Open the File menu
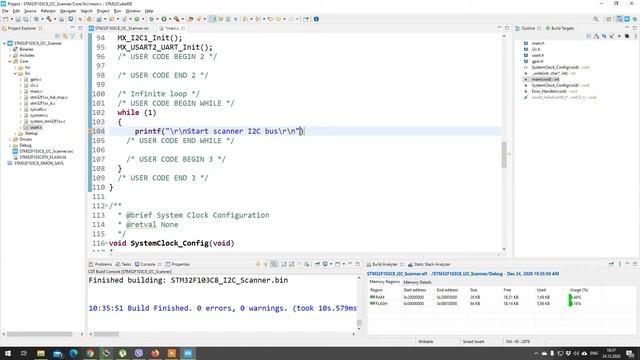The image size is (640, 360). (x=5, y=11)
